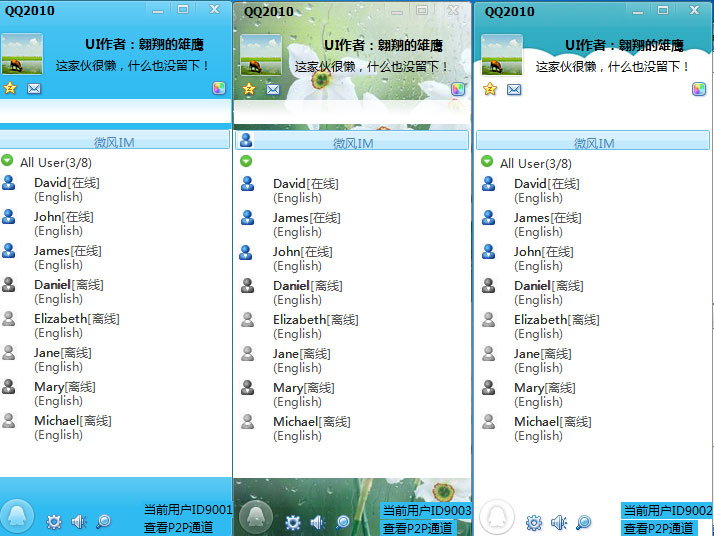Select James[在线] in the ID9001 window

click(68, 251)
